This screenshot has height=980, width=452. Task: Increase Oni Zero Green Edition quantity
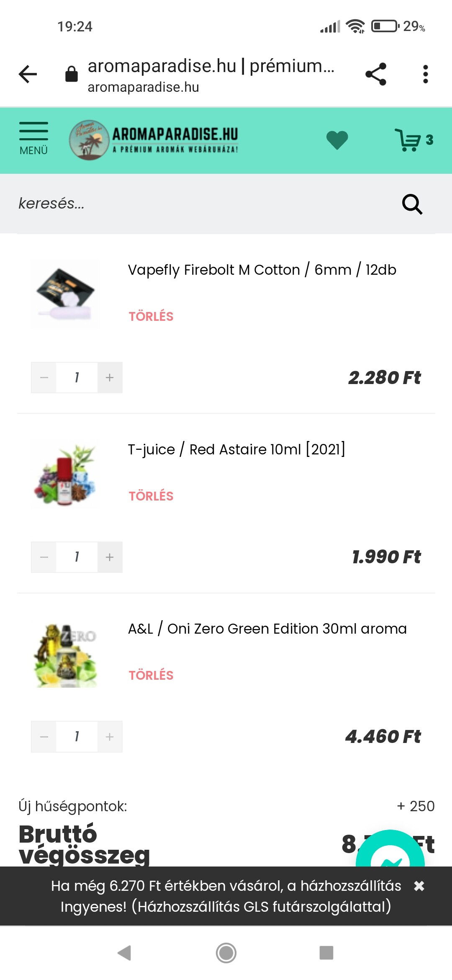[x=110, y=737]
